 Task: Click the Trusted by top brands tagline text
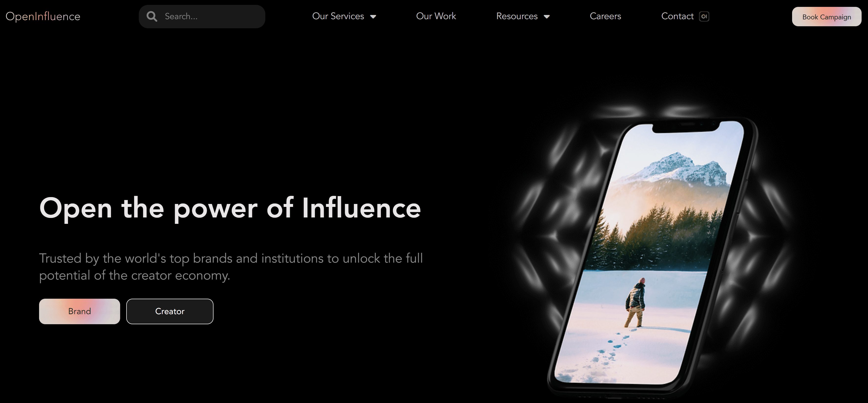point(231,267)
